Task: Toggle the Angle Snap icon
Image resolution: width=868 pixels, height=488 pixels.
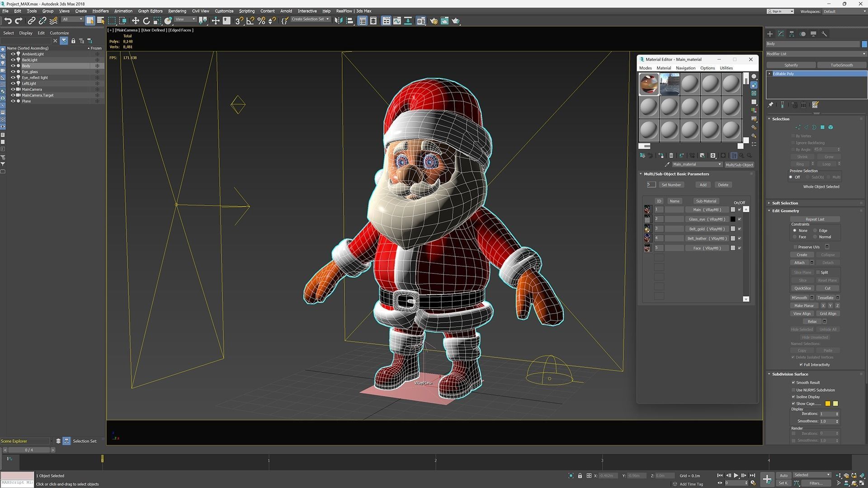Action: point(250,21)
